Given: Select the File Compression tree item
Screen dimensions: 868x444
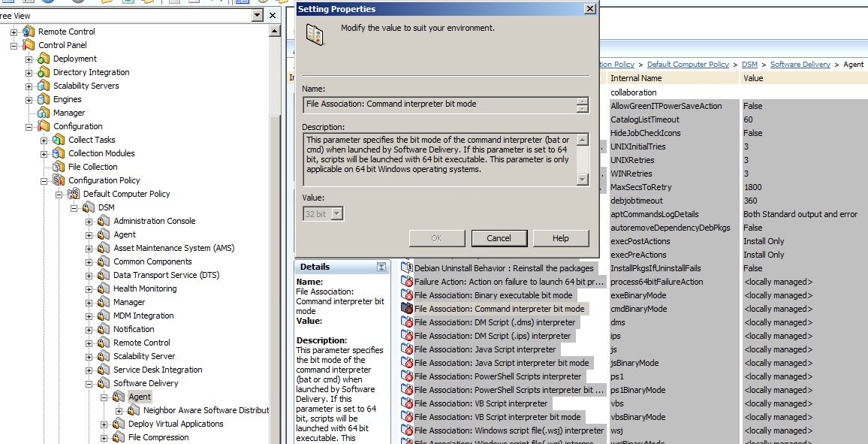Looking at the screenshot, I should [158, 437].
